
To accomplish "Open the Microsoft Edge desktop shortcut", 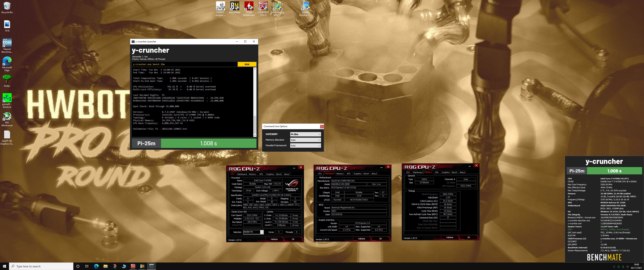I will point(7,64).
